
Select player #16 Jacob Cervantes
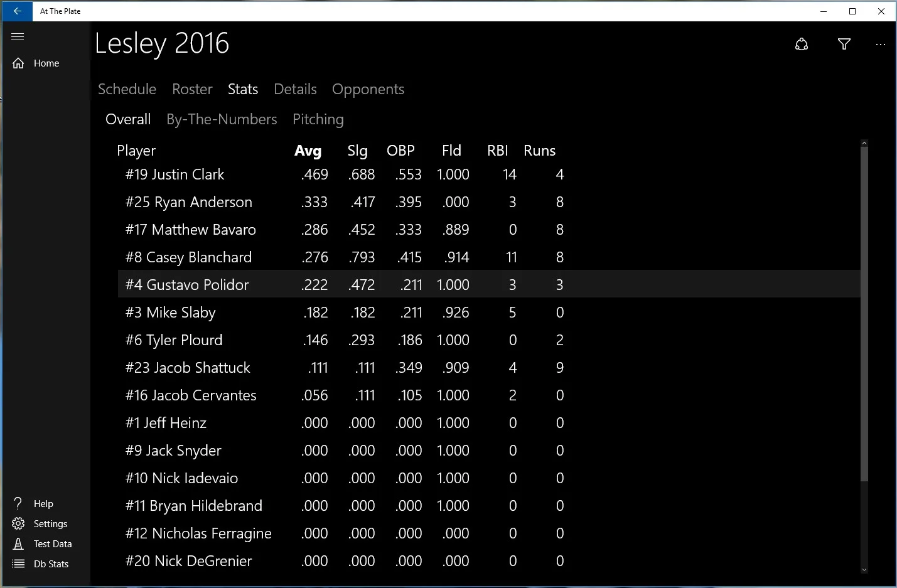[488, 395]
